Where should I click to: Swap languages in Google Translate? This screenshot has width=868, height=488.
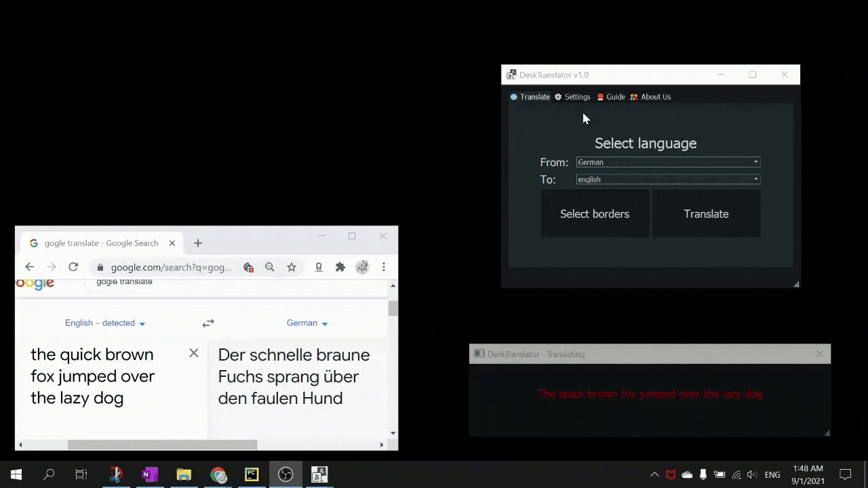tap(208, 323)
